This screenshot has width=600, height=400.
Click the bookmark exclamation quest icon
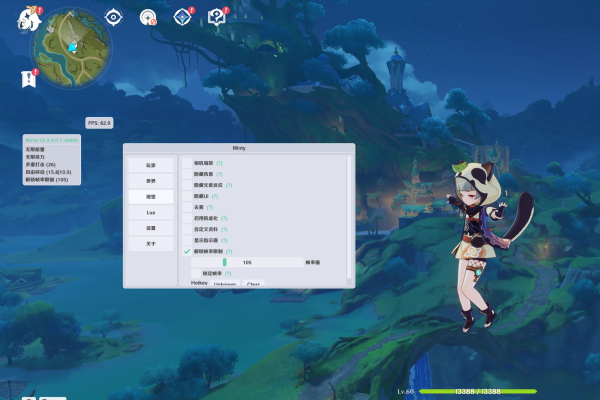point(29,78)
